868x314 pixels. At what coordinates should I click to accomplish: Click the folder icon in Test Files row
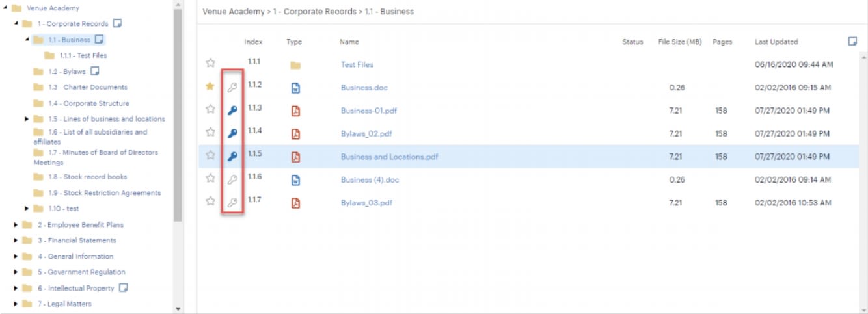tap(295, 65)
